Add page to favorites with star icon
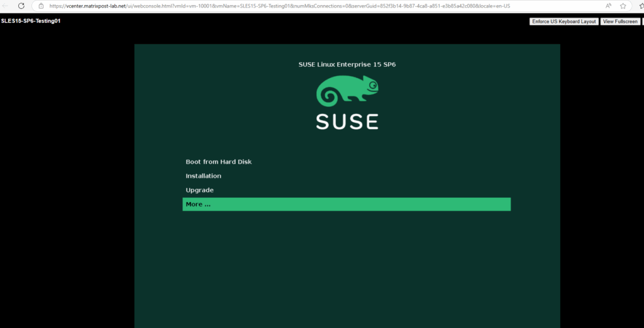The image size is (644, 328). click(x=623, y=6)
